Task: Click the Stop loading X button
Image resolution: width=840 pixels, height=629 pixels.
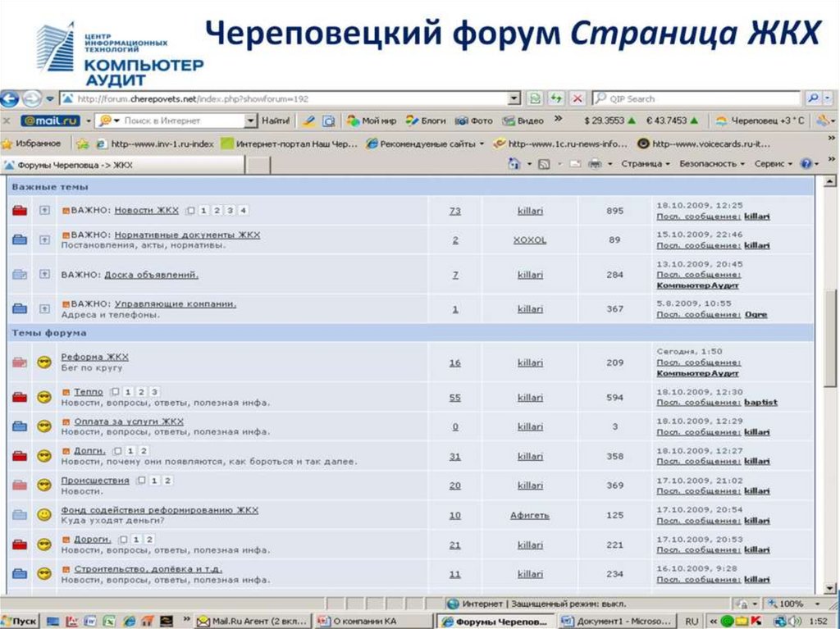Action: click(x=577, y=98)
